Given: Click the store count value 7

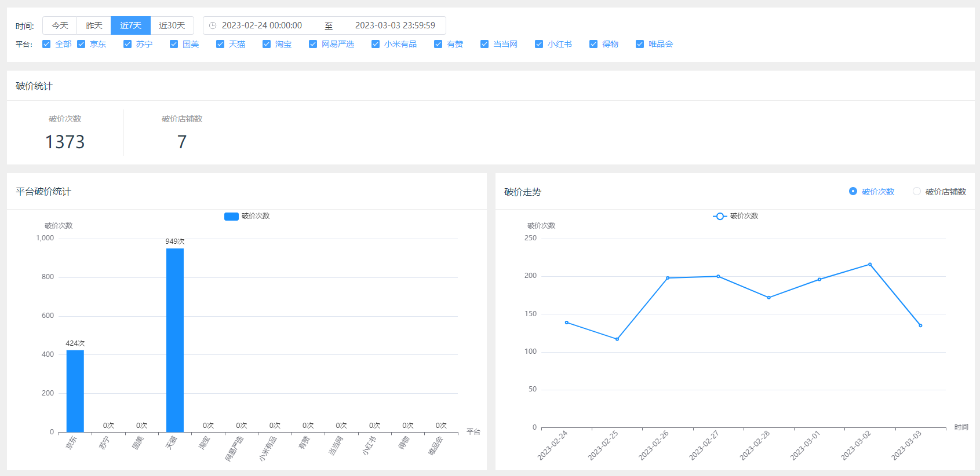Looking at the screenshot, I should [x=182, y=142].
